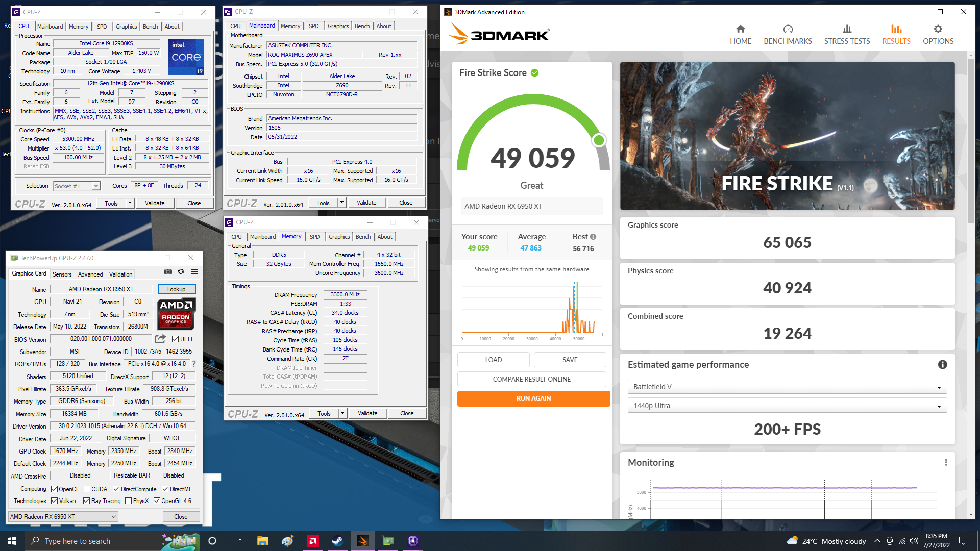Click the Intel Core i9 logo in CPU-Z

pyautogui.click(x=186, y=57)
